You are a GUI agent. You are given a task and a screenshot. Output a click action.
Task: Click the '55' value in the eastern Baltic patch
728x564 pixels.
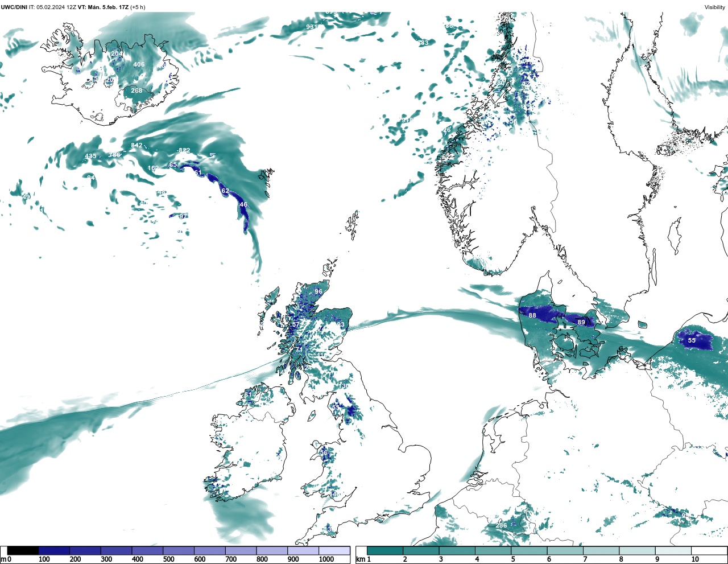[692, 340]
